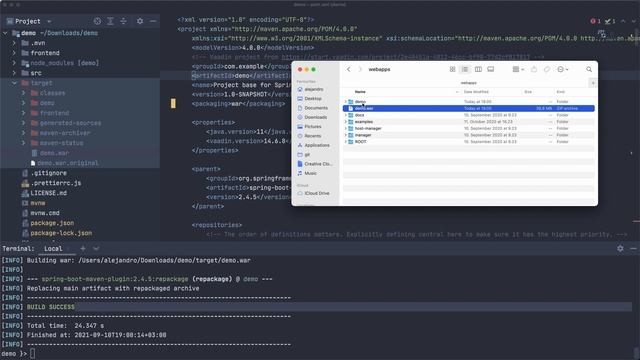Select LICENSE.md in project tree
Image resolution: width=640 pixels, height=360 pixels.
[44, 193]
